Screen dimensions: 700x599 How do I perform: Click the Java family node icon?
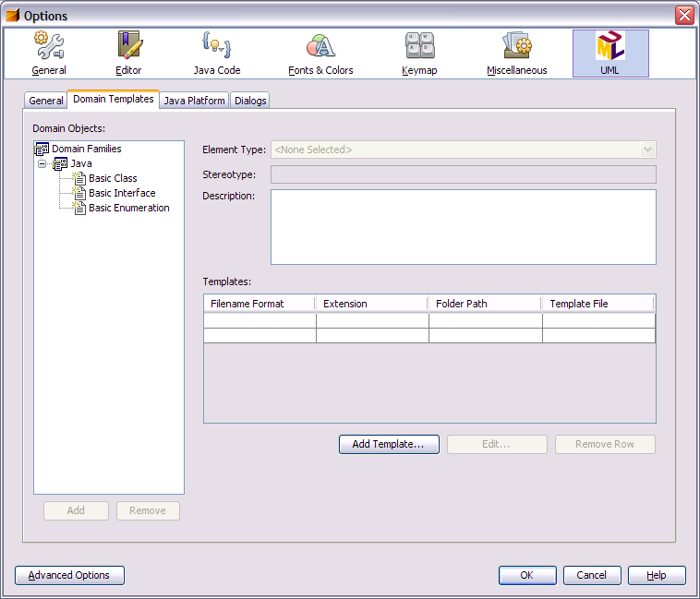point(60,163)
